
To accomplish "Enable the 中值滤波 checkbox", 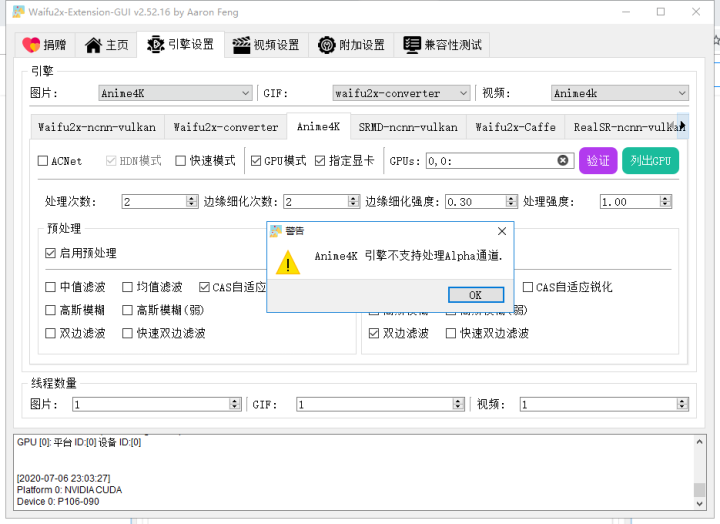I will point(51,287).
